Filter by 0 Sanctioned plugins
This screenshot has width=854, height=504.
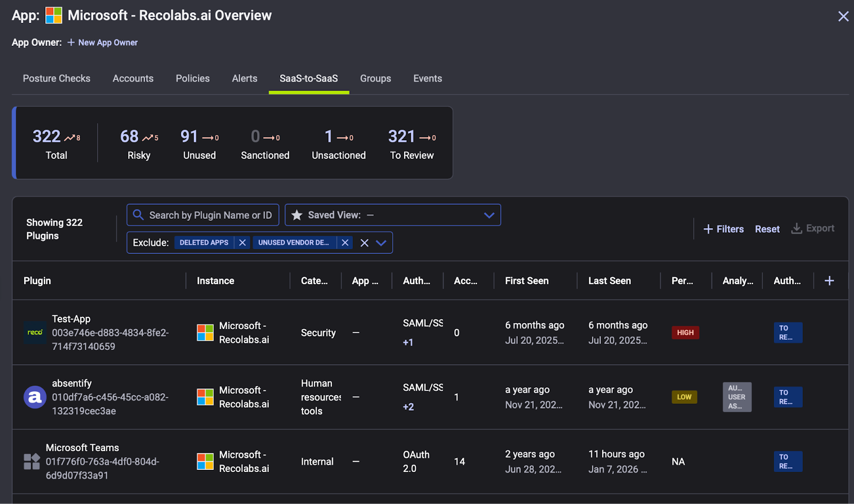(x=265, y=144)
